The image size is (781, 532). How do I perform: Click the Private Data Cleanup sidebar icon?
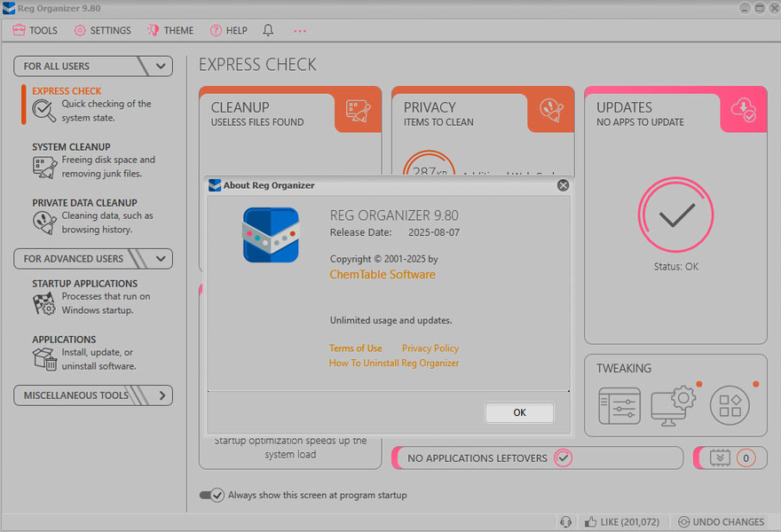point(45,223)
